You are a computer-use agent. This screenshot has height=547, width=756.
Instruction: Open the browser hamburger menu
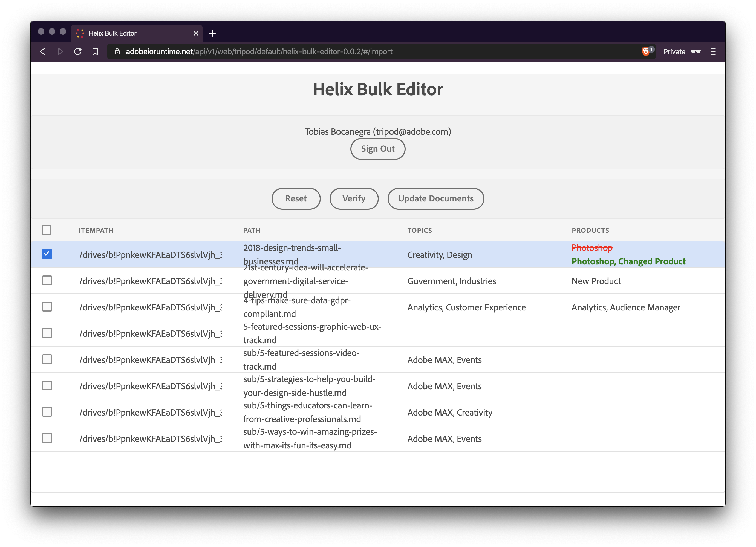[x=713, y=51]
